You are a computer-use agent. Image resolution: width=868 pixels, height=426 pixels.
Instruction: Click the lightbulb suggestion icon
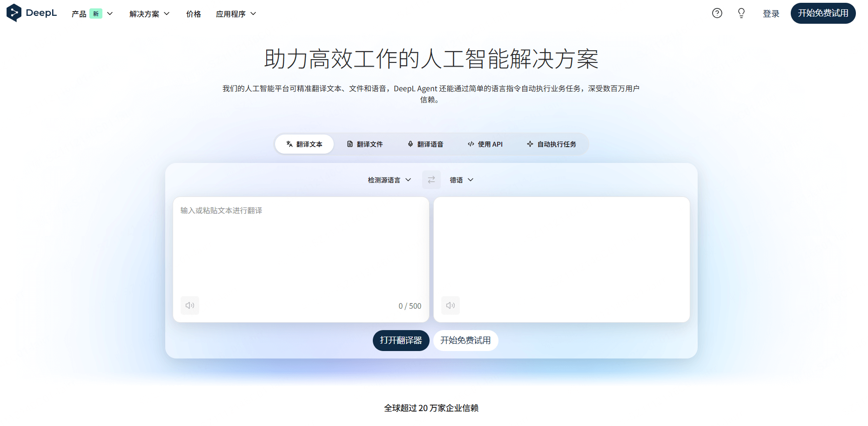[x=741, y=13]
